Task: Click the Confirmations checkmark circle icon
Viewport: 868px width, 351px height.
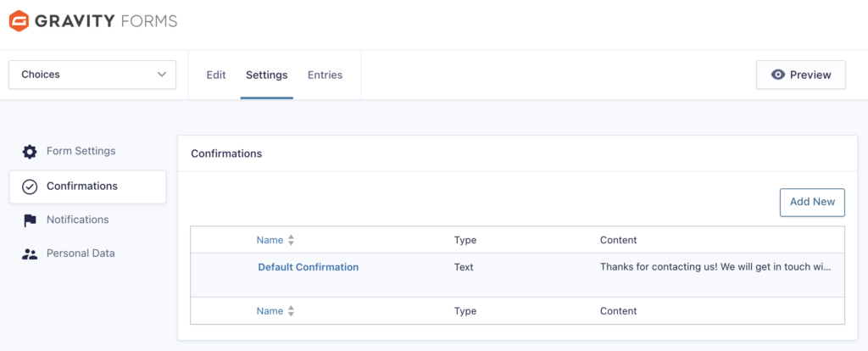Action: [x=30, y=187]
